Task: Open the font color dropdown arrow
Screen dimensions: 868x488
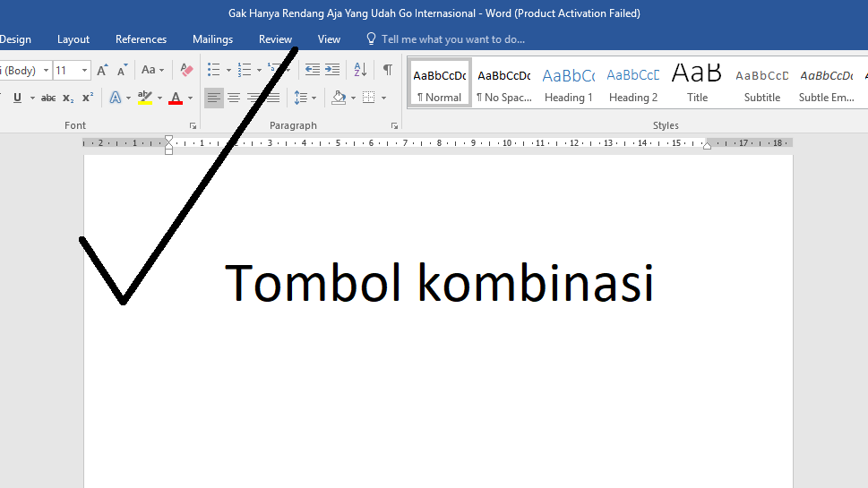Action: (x=191, y=98)
